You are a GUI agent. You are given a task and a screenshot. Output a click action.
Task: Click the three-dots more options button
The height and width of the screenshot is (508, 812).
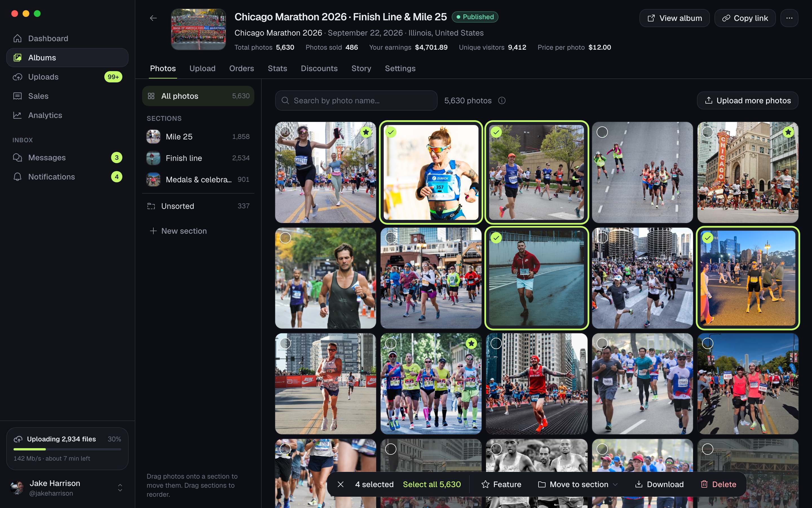(789, 18)
